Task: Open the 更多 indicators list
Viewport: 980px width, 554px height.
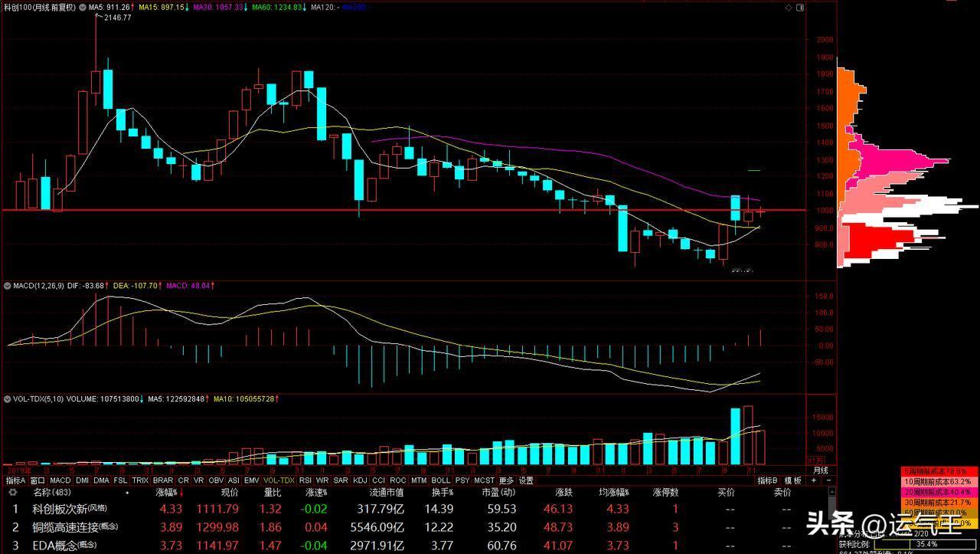Action: pos(506,480)
